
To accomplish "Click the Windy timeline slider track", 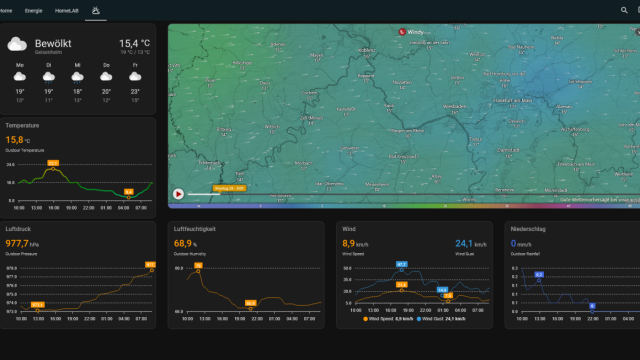I will click(408, 194).
